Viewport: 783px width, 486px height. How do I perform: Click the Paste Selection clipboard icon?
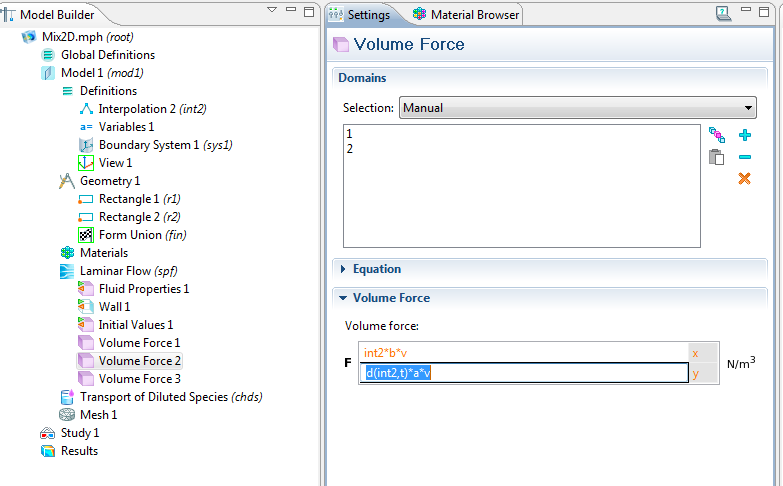[716, 157]
